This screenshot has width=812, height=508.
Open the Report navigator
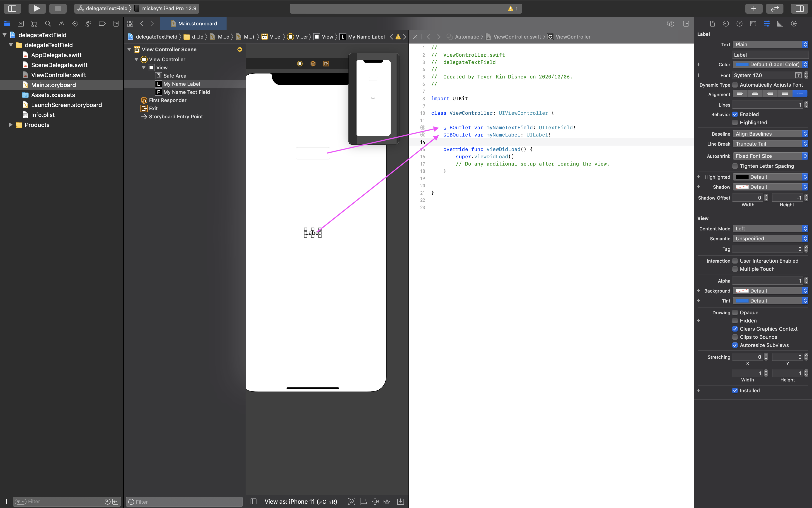(116, 24)
